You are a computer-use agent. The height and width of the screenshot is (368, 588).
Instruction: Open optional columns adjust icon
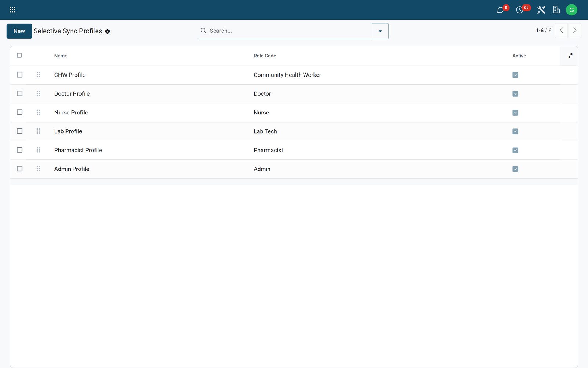[x=570, y=56]
